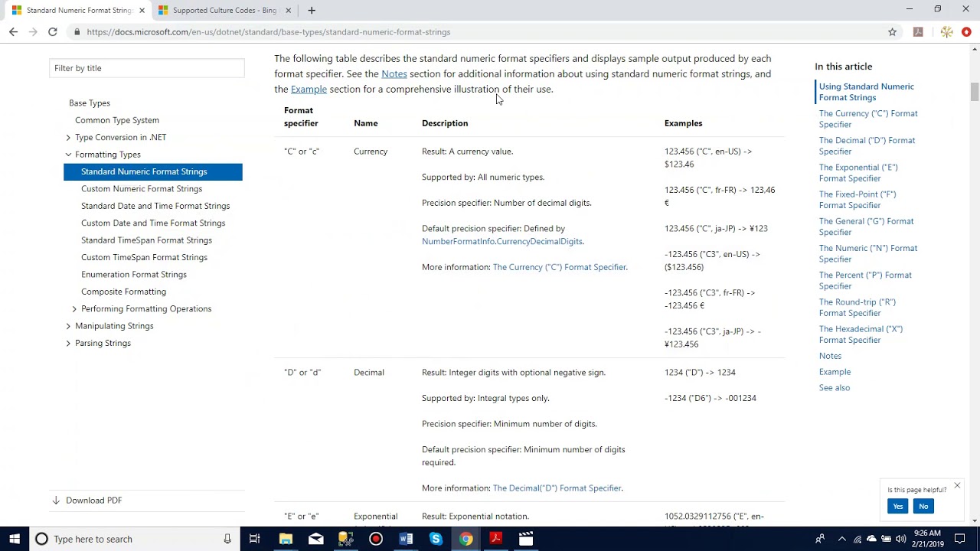The height and width of the screenshot is (551, 980).
Task: Click the Chrome icon in taskbar
Action: (465, 539)
